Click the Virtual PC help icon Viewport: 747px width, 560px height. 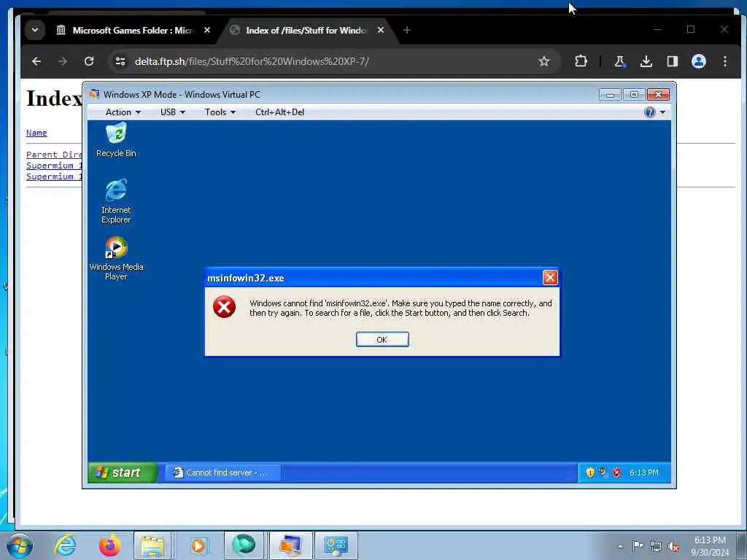coord(649,112)
